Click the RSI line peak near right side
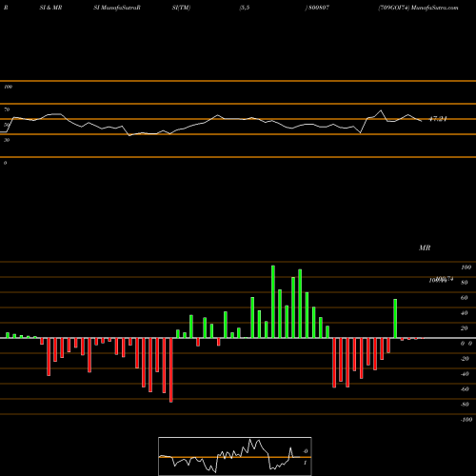The image size is (476, 476). point(381,110)
